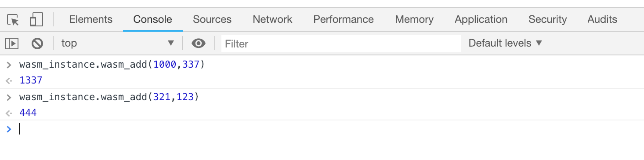This screenshot has height=160, width=644.
Task: Toggle the device toolbar icon
Action: click(36, 20)
